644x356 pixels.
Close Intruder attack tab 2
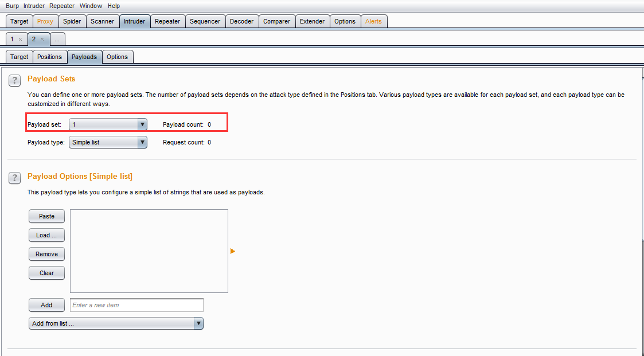click(x=42, y=40)
